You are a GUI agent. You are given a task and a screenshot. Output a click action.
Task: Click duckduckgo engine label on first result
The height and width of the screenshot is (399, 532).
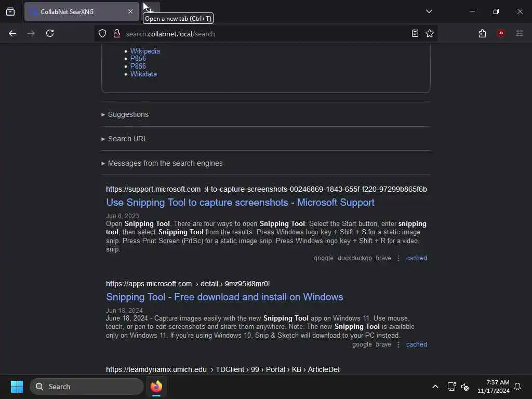tap(354, 258)
